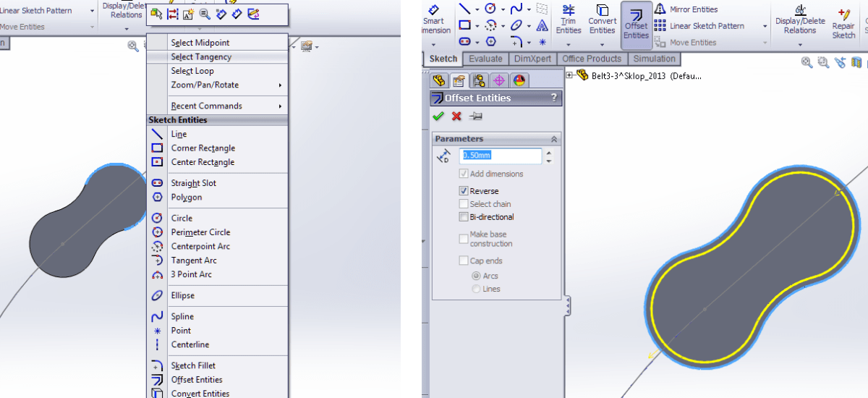Increase offset distance with the up spinner
Screen dimensions: 868x398
(549, 152)
